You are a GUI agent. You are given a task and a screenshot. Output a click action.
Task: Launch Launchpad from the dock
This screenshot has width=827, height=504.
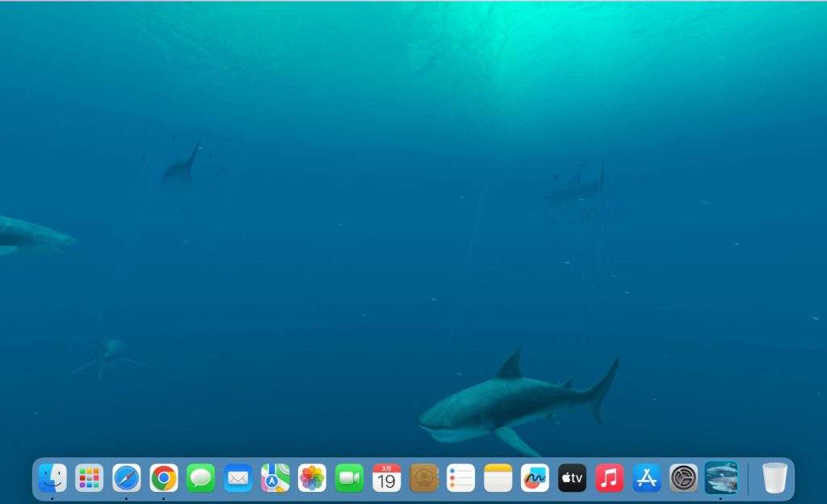click(x=90, y=478)
